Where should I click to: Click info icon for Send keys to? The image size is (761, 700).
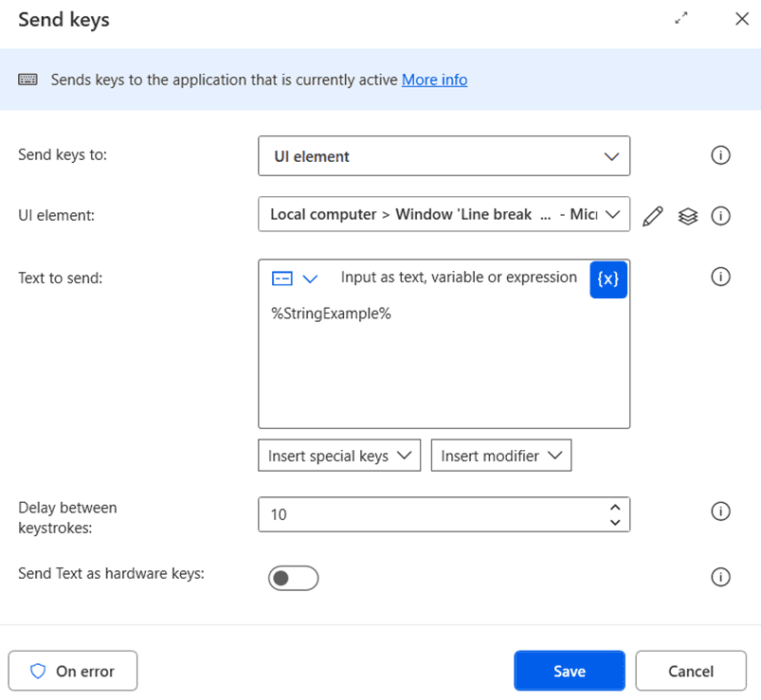click(x=720, y=156)
